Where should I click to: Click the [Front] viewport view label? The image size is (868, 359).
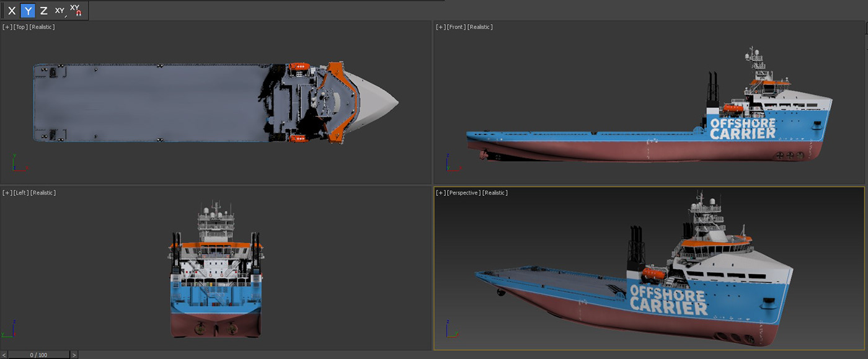click(x=456, y=27)
